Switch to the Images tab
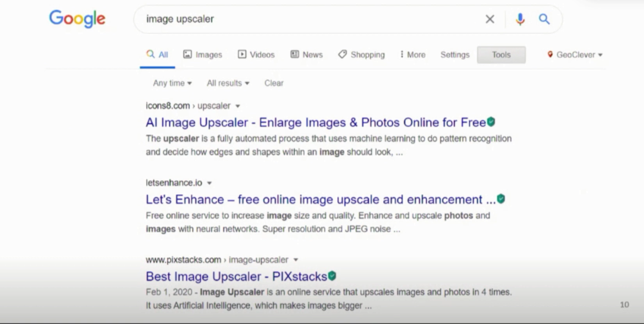 202,54
